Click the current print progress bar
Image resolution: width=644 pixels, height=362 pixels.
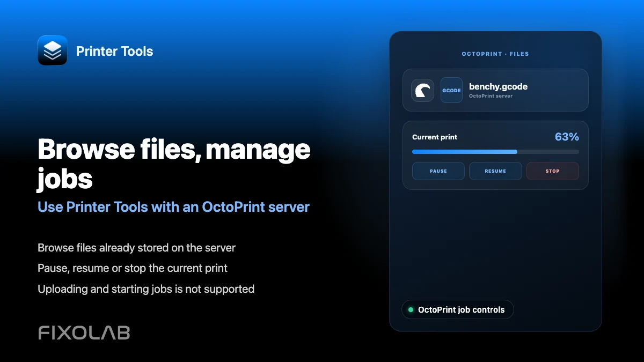tap(495, 152)
